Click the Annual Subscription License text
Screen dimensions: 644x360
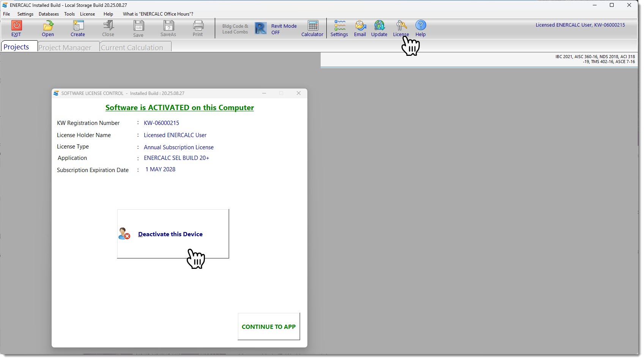pos(179,147)
